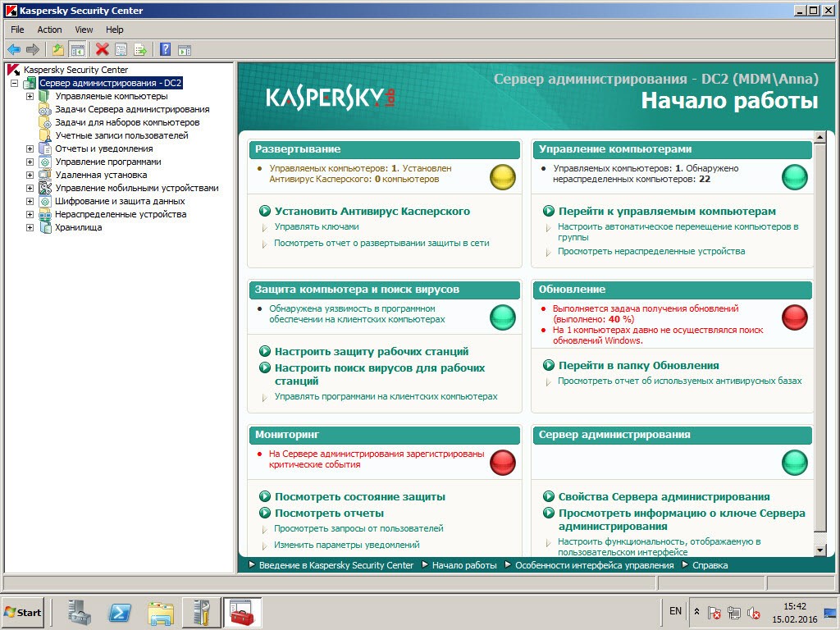This screenshot has width=840, height=630.
Task: Toggle the Show/Hide Console Tree toolbar icon
Action: click(78, 50)
